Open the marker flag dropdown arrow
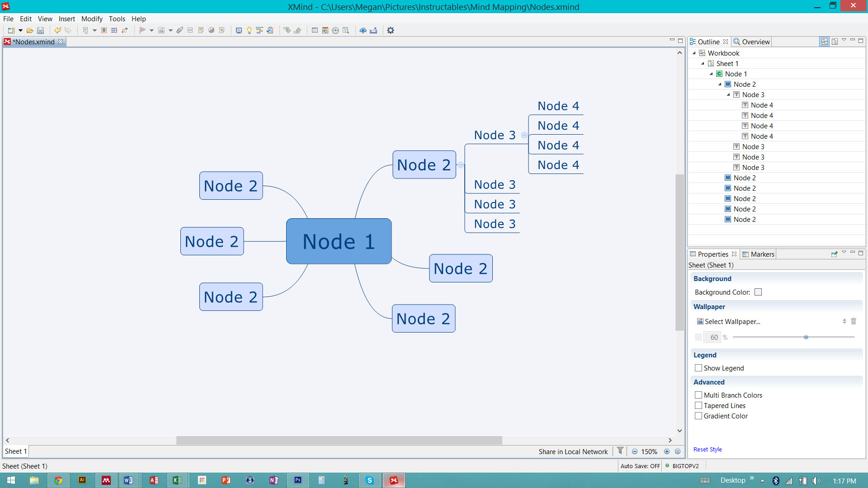The image size is (868, 488). [x=151, y=30]
